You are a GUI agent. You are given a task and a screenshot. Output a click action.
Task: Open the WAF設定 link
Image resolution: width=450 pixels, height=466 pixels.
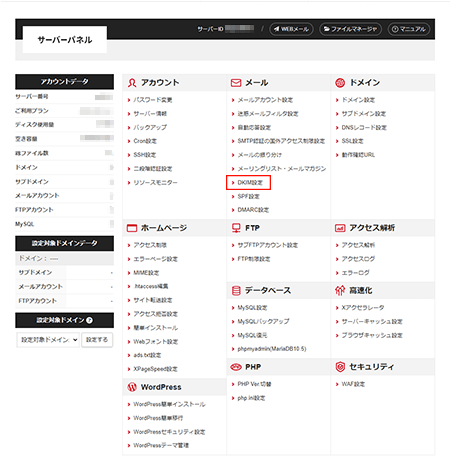pyautogui.click(x=353, y=384)
